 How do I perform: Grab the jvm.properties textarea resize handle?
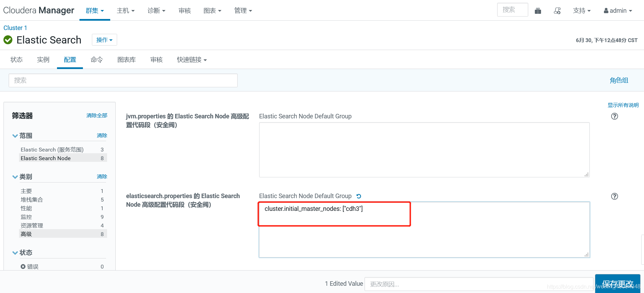click(x=586, y=175)
